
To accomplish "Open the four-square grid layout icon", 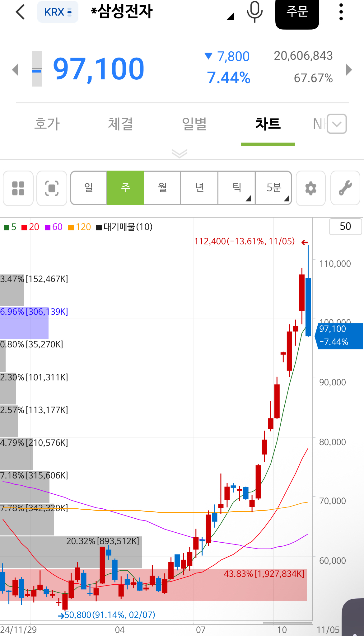I will pos(18,188).
